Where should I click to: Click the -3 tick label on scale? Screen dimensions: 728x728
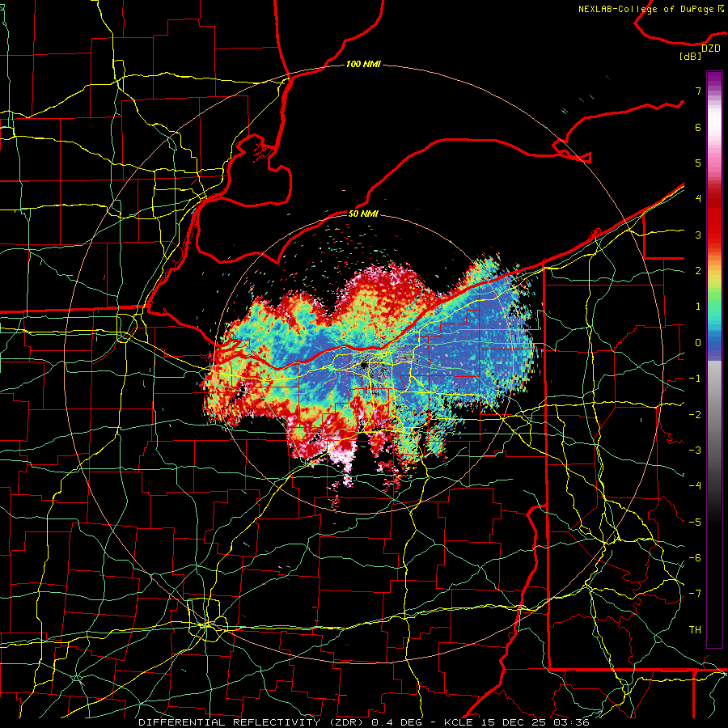[695, 451]
